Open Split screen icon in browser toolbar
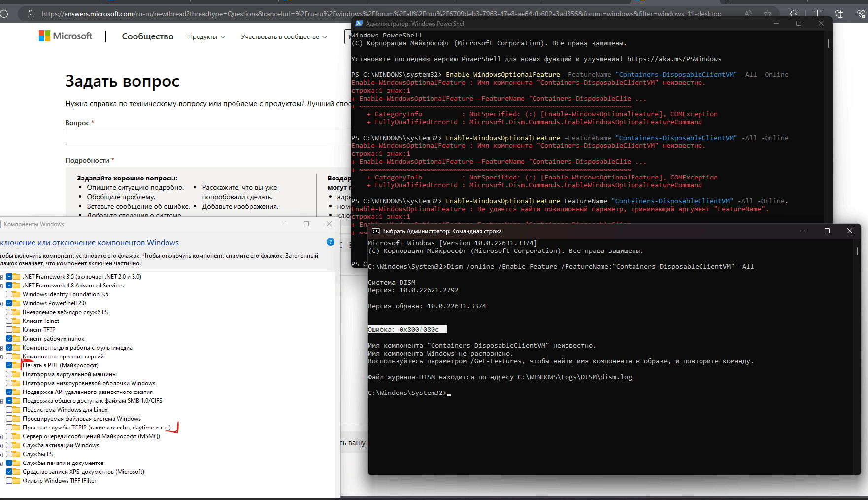This screenshot has width=868, height=500. [818, 14]
